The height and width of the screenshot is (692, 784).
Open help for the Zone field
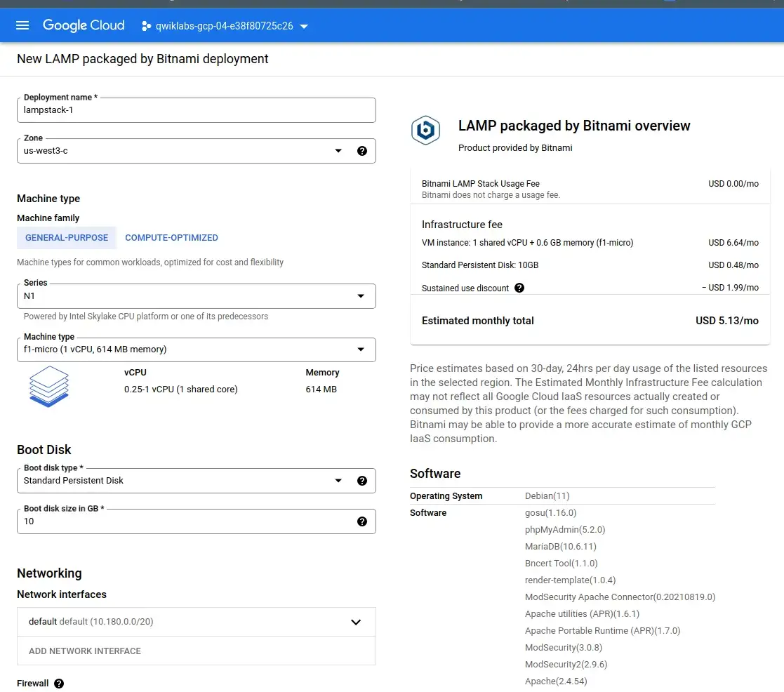[362, 151]
